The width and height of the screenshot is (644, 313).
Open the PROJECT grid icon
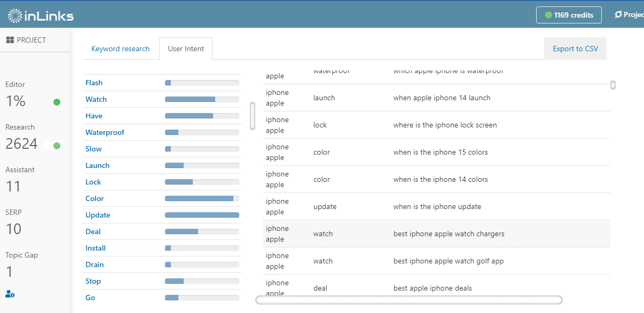10,40
